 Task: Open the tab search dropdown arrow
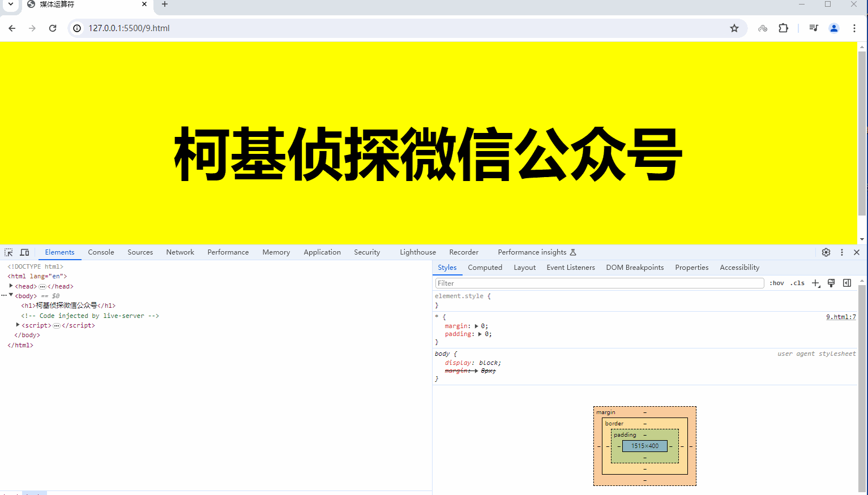(x=10, y=5)
